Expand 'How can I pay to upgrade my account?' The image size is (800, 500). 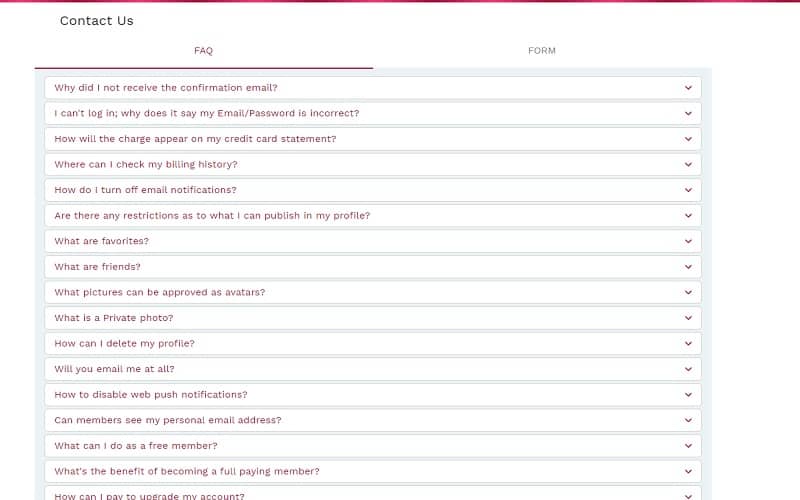(373, 494)
